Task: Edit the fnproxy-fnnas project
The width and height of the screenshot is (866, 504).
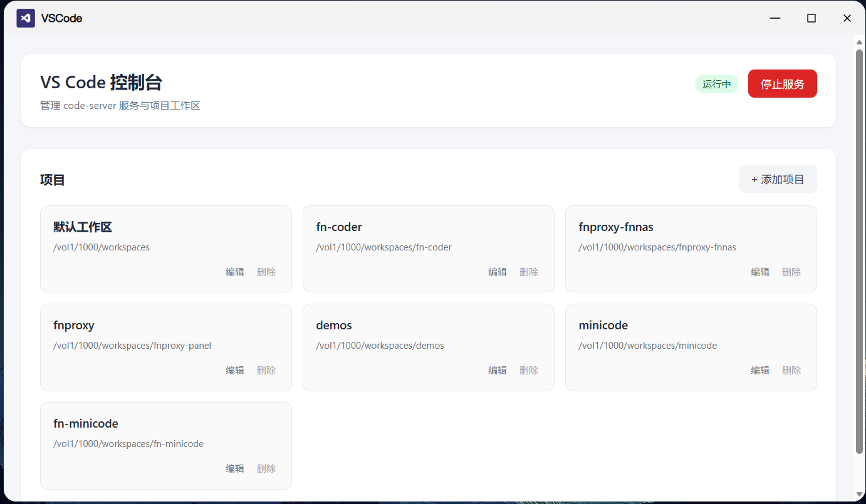Action: point(760,272)
